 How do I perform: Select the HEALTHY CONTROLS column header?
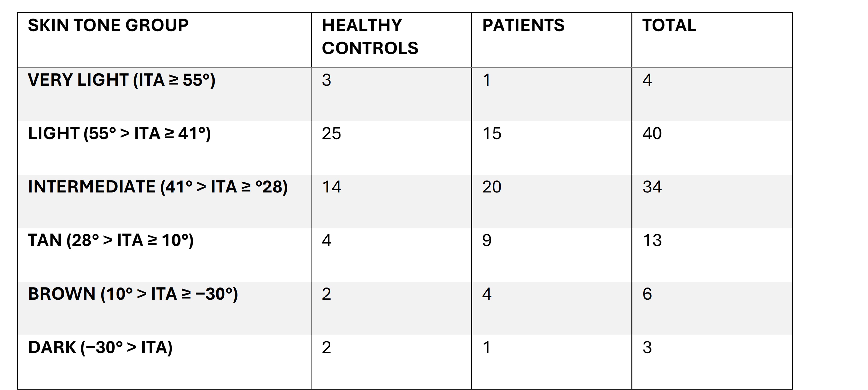click(x=370, y=36)
